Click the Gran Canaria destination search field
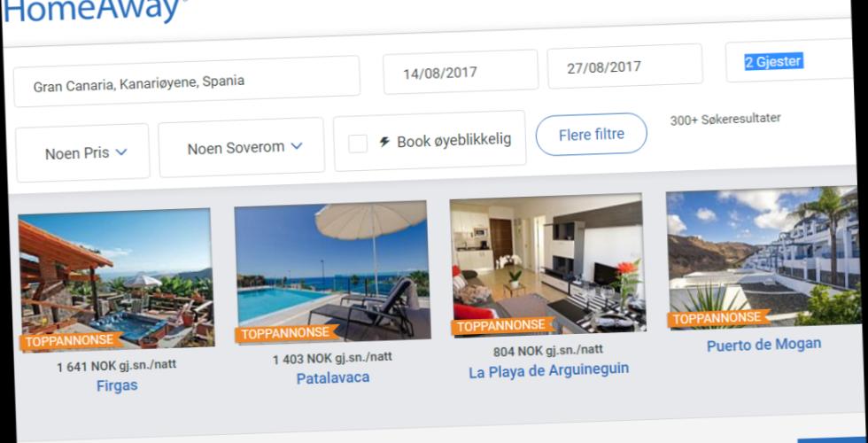The height and width of the screenshot is (443, 868). tap(187, 81)
